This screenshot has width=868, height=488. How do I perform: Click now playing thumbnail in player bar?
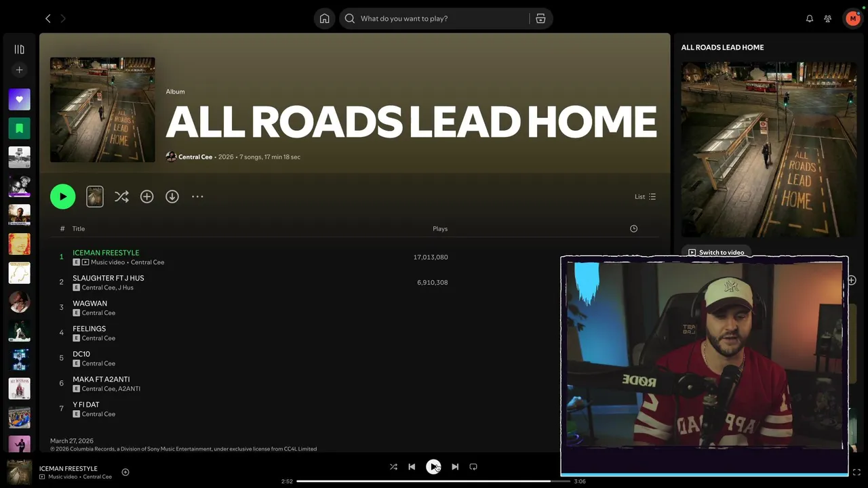pyautogui.click(x=19, y=472)
